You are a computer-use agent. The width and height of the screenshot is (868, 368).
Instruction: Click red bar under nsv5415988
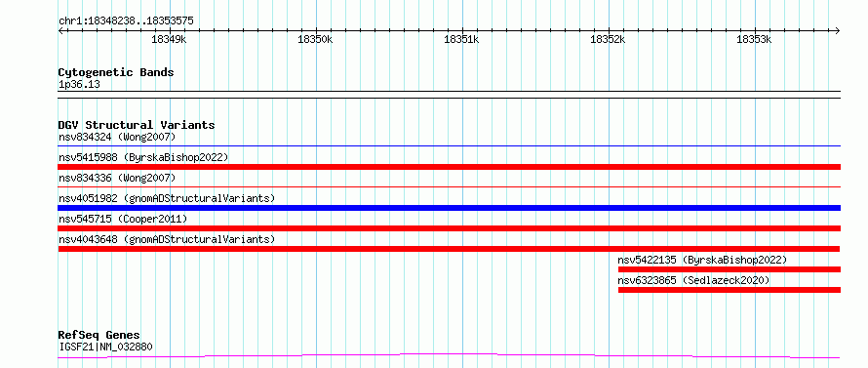(x=449, y=167)
